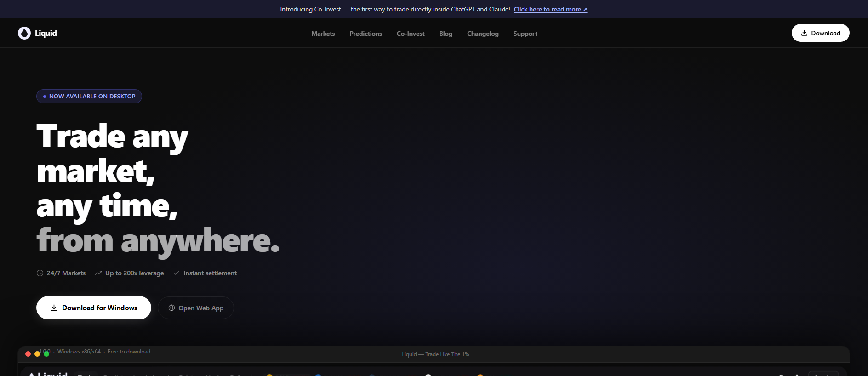Click the red dot in the app preview
This screenshot has height=376, width=868.
tap(28, 354)
